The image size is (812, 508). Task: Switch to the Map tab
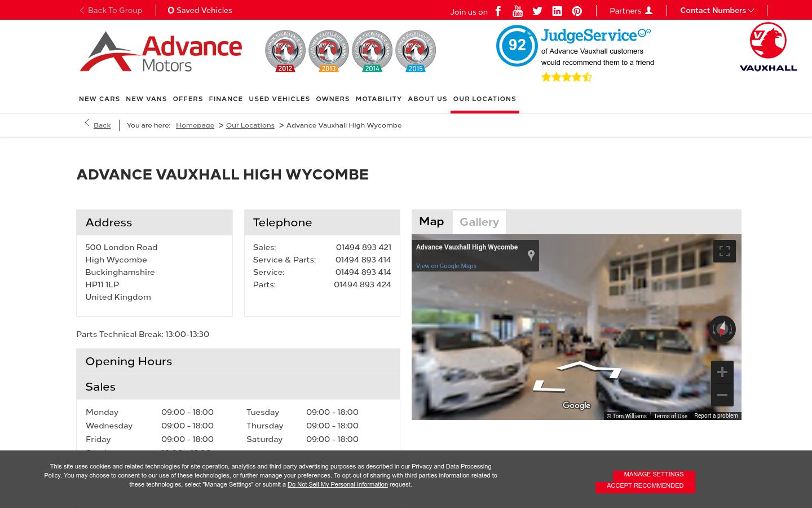coord(431,222)
